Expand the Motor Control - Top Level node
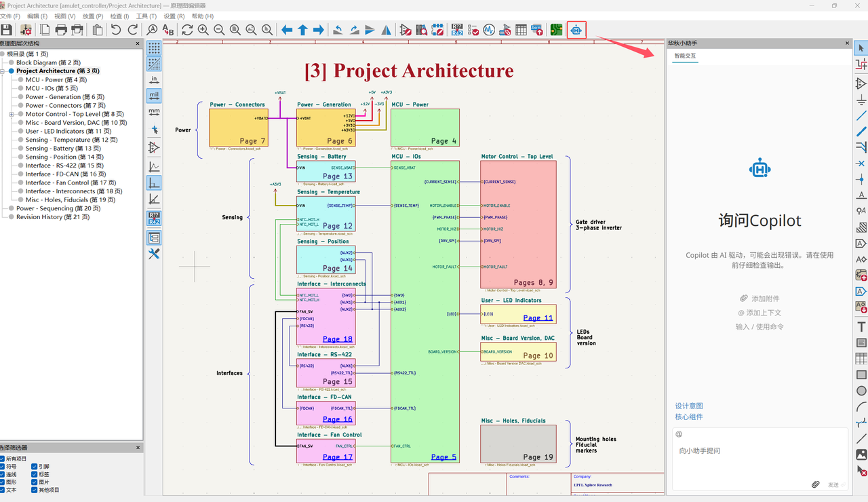The width and height of the screenshot is (868, 502). (12, 115)
